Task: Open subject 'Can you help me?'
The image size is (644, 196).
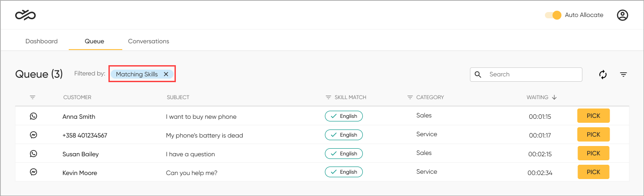Action: coord(192,173)
